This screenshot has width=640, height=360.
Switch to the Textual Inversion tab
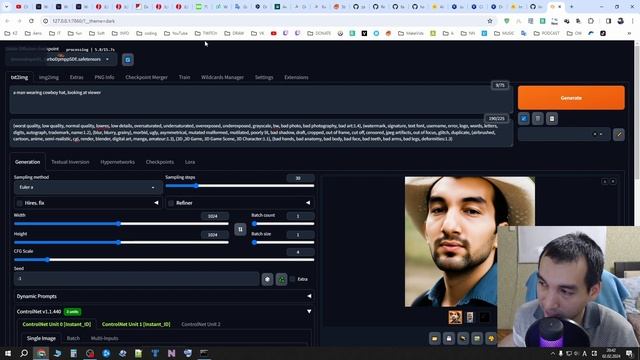[x=70, y=162]
